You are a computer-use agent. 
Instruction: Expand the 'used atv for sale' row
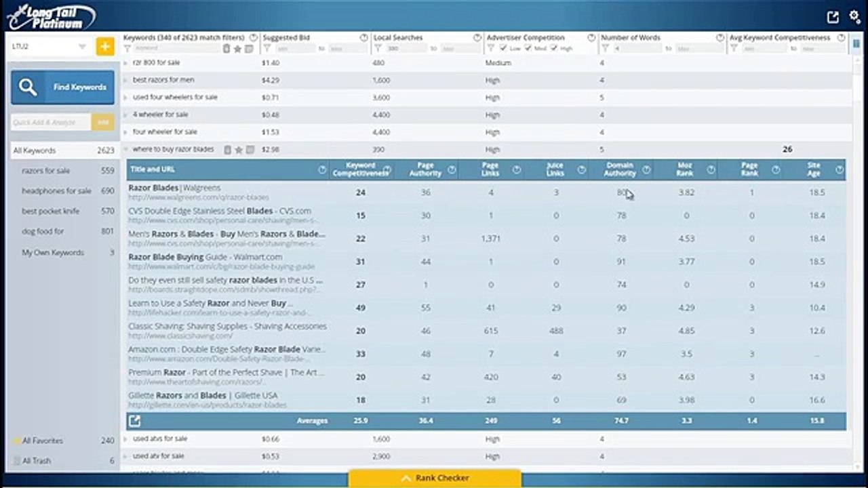click(x=125, y=456)
